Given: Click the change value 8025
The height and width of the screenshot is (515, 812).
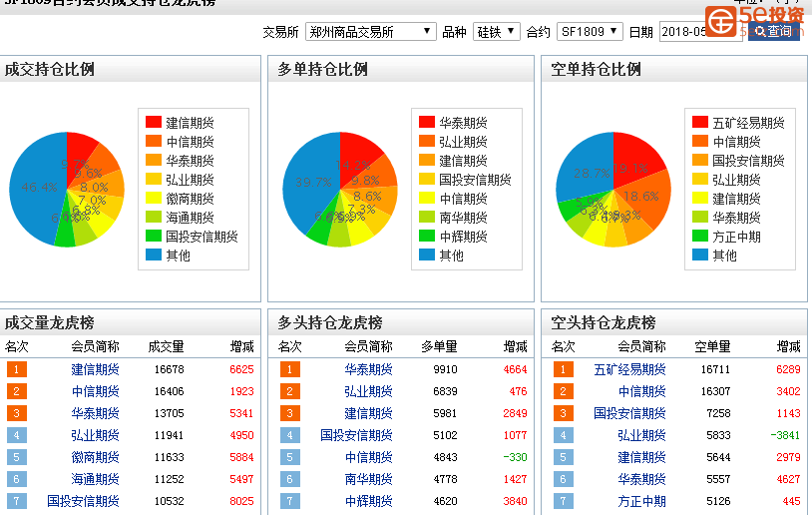Looking at the screenshot, I should [x=241, y=501].
